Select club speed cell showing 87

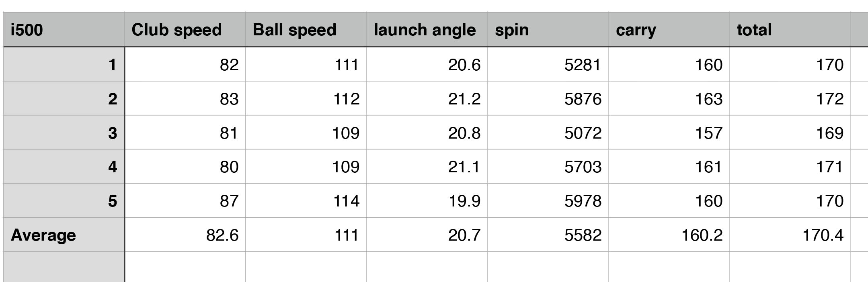(185, 201)
